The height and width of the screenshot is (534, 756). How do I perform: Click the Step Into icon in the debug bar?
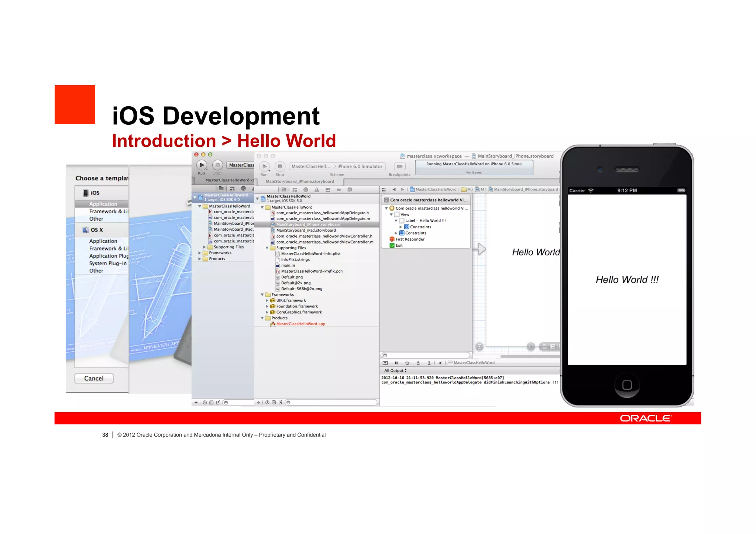point(418,363)
